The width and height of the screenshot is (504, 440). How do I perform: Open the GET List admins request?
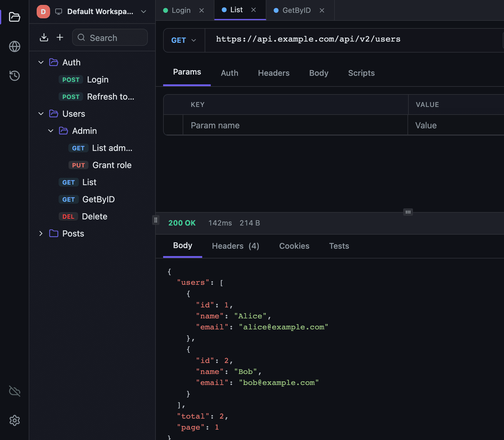click(92, 148)
